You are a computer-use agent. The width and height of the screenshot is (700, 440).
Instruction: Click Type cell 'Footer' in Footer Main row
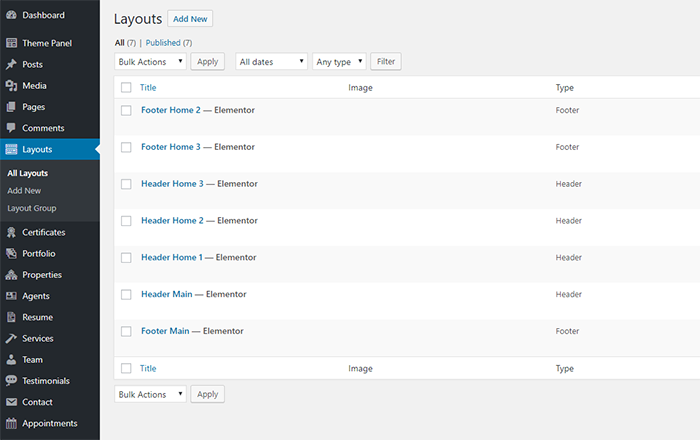pos(567,331)
